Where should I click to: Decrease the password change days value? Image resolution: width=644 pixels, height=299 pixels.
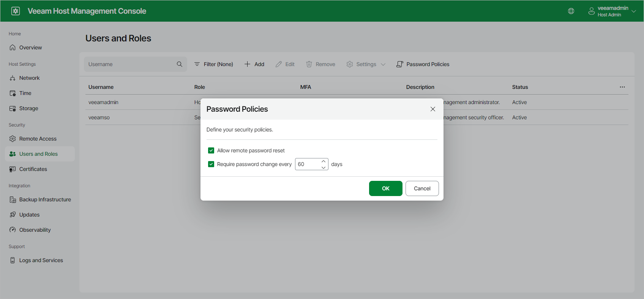[x=324, y=167]
